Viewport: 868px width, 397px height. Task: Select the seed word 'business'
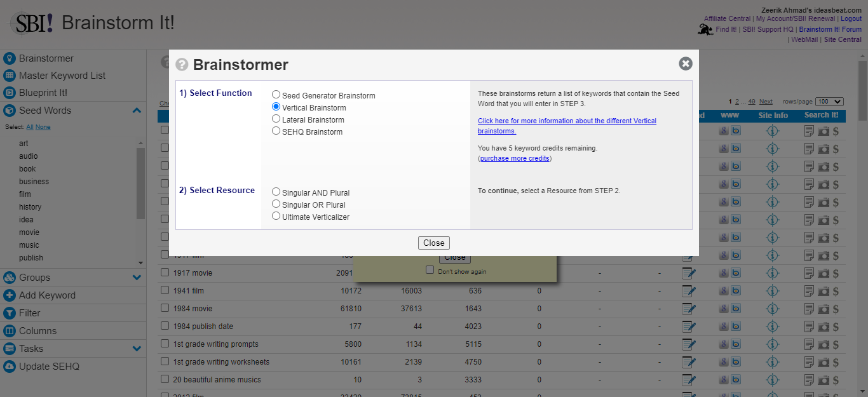34,182
